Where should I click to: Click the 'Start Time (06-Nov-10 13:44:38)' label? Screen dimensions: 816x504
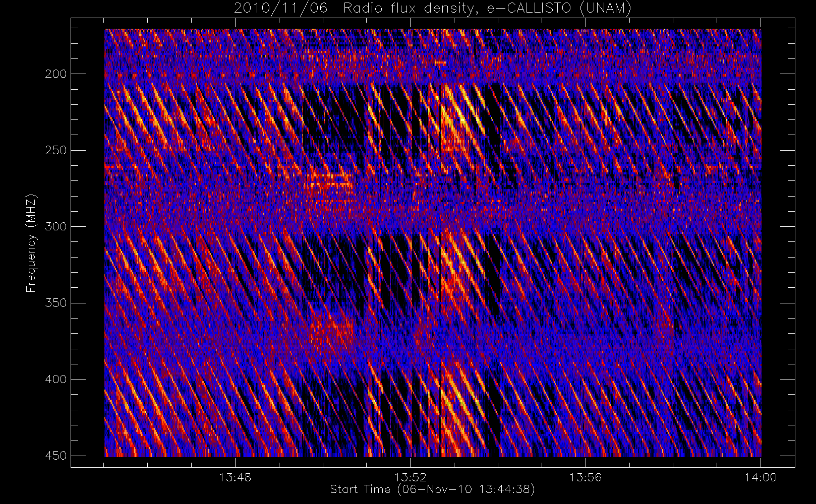coord(433,489)
